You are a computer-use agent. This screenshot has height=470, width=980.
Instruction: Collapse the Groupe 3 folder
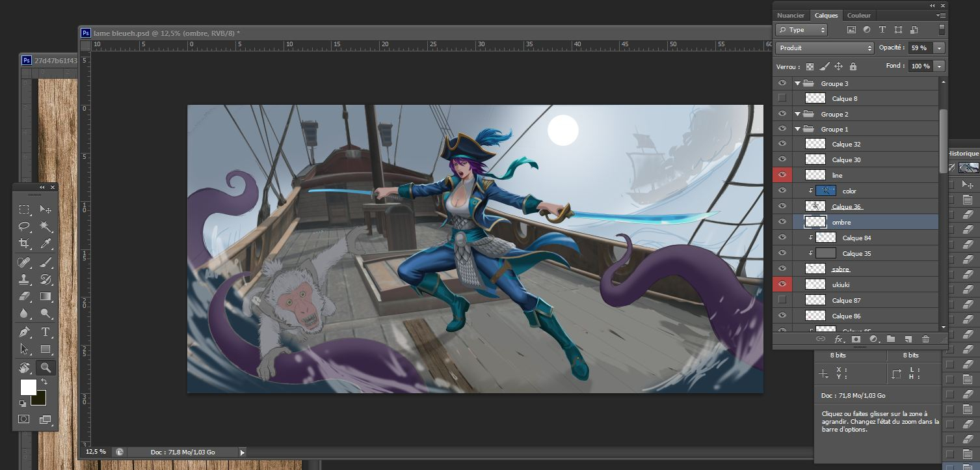point(797,84)
